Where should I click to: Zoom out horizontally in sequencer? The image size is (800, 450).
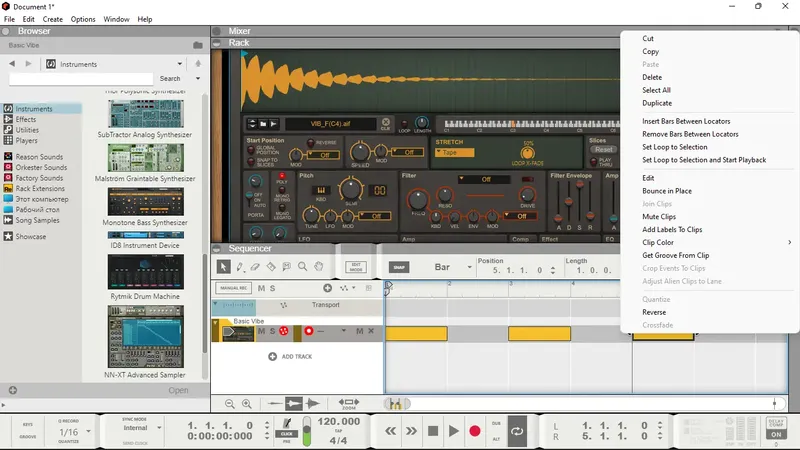[230, 404]
